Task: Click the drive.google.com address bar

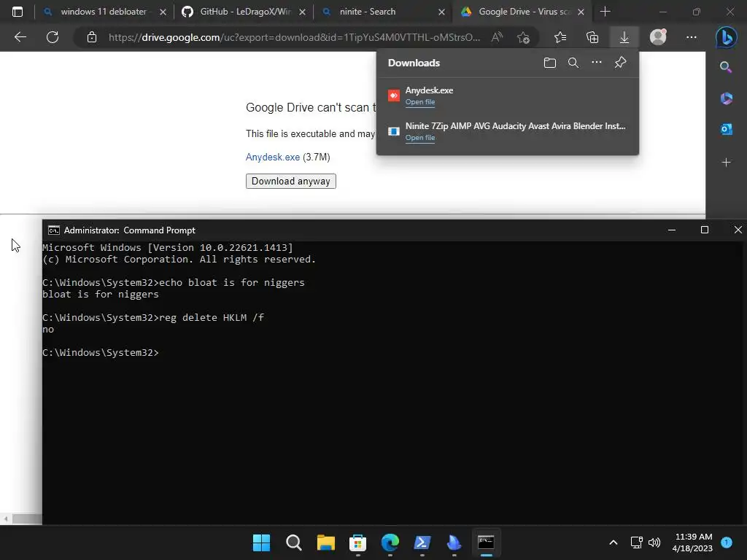Action: 293,37
